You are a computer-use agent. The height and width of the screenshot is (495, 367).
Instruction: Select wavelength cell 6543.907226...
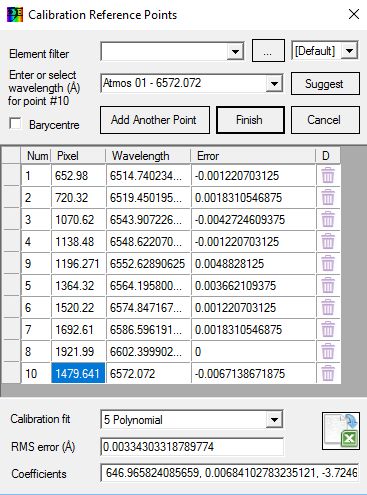coord(148,219)
